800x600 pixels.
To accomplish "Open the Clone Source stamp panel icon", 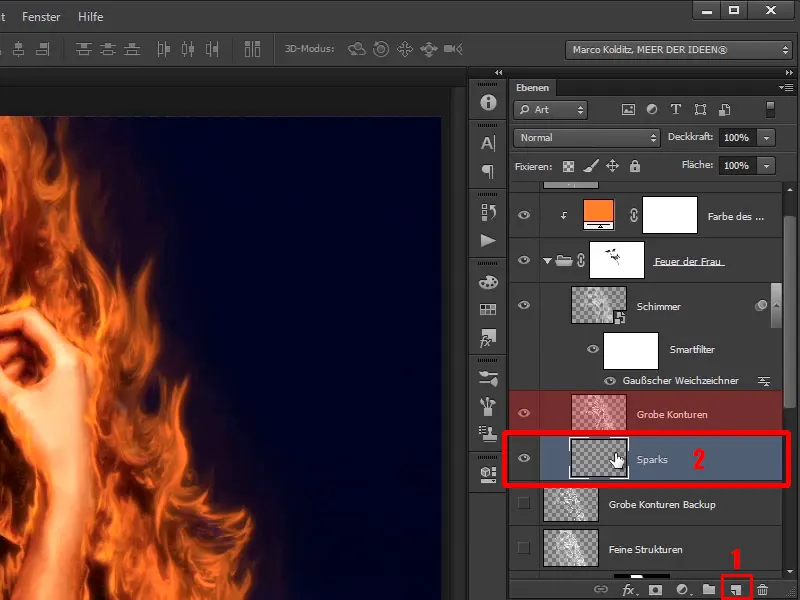I will tap(488, 434).
